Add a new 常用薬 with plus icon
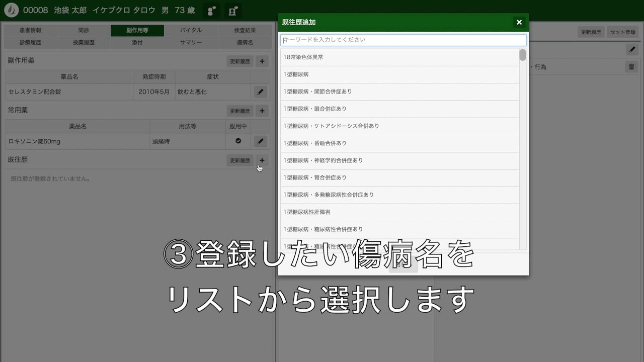The image size is (644, 362). (262, 111)
